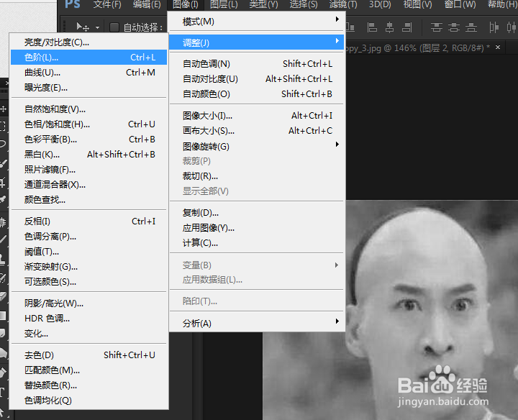Choose 色相/饱和度(H)... command

(x=89, y=124)
